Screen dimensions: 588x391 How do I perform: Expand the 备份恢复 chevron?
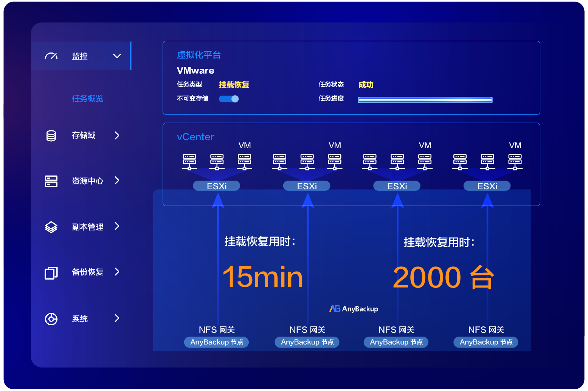coord(117,272)
